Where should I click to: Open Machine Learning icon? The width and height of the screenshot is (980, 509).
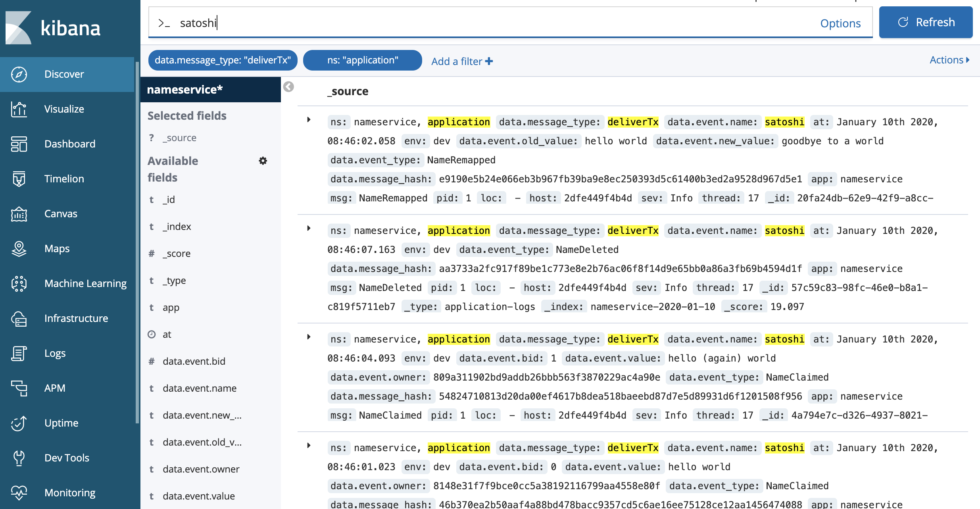coord(19,283)
